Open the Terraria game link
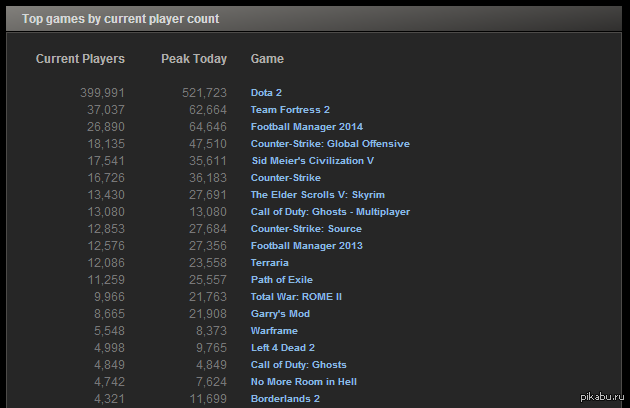The image size is (630, 408). pos(270,262)
